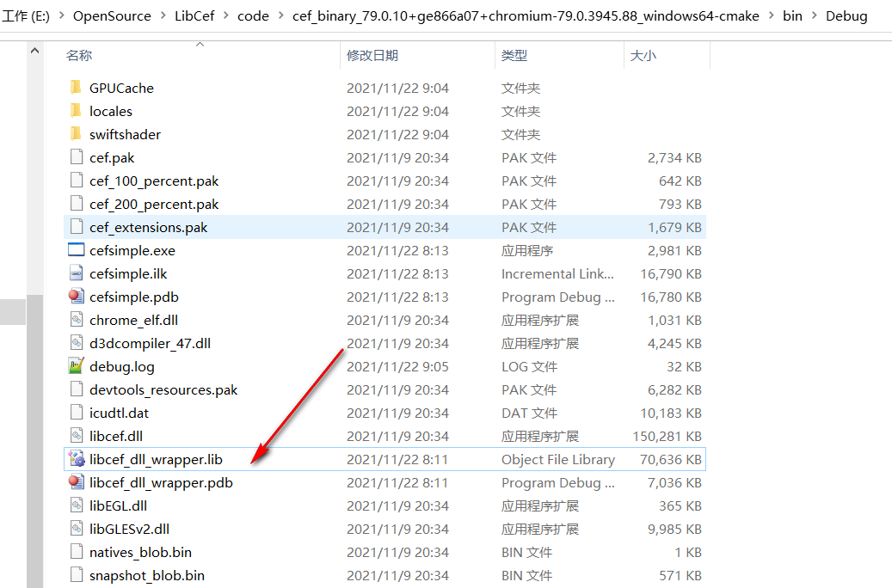Expand chevron after code in path
Viewport: 892px width, 588px height.
click(x=281, y=16)
